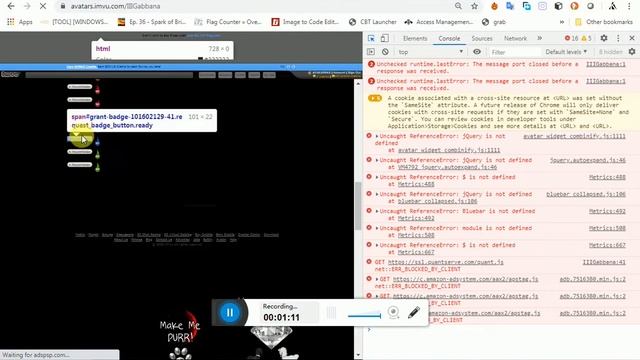
Task: Open the jquery.autoexpand.js:46 source link
Action: tap(588, 160)
